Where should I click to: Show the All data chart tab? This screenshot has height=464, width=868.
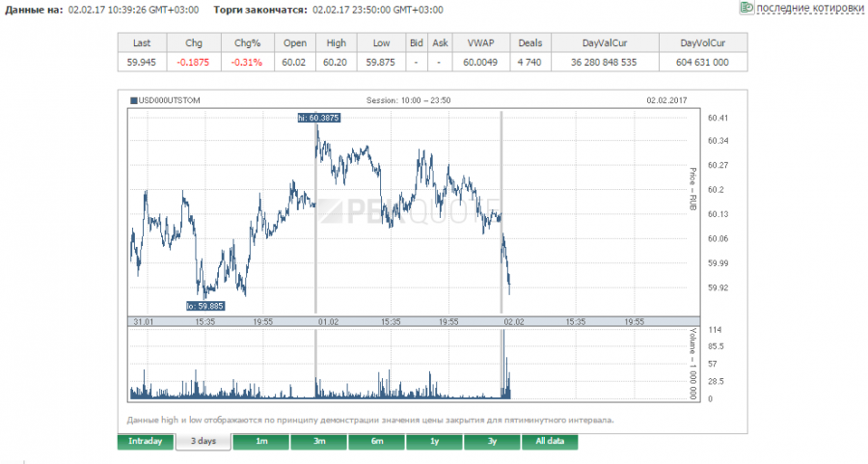pyautogui.click(x=550, y=442)
